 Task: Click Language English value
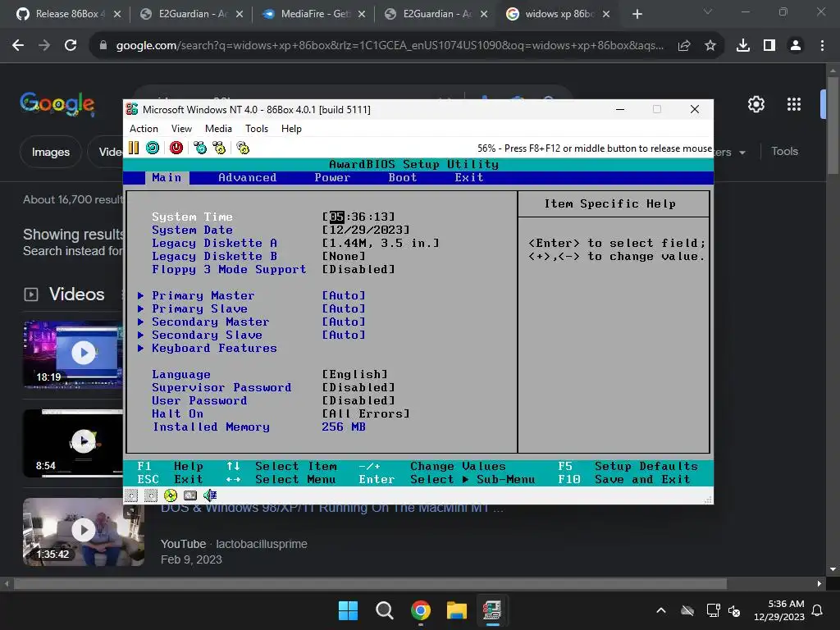(354, 374)
